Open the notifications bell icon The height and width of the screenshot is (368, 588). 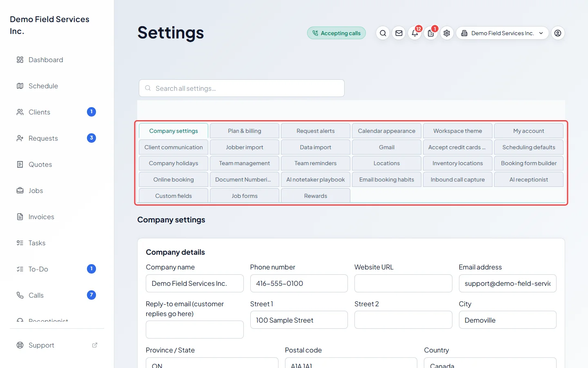415,33
